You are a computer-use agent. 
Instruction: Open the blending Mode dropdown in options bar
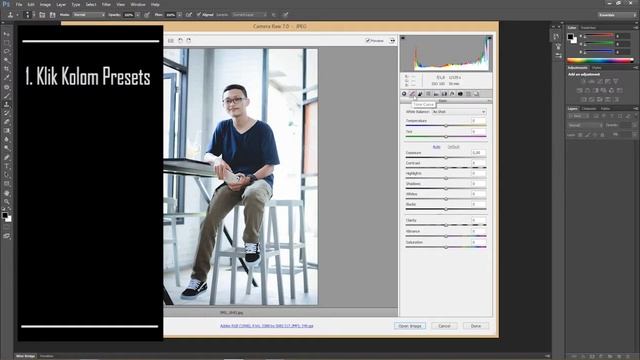click(x=89, y=15)
